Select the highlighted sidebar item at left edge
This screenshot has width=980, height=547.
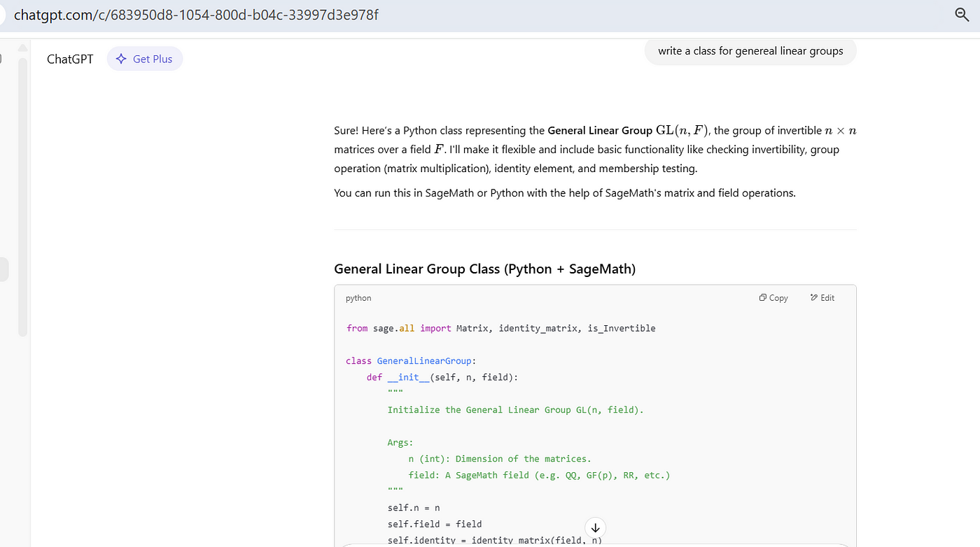3,269
